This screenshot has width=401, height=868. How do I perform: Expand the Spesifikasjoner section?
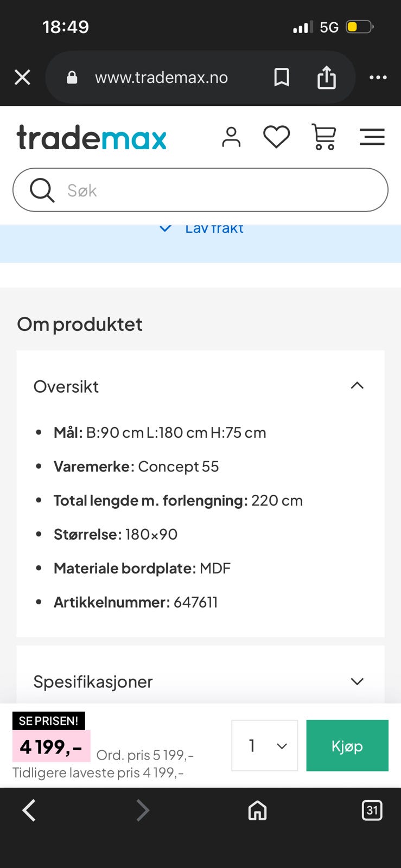pyautogui.click(x=357, y=681)
